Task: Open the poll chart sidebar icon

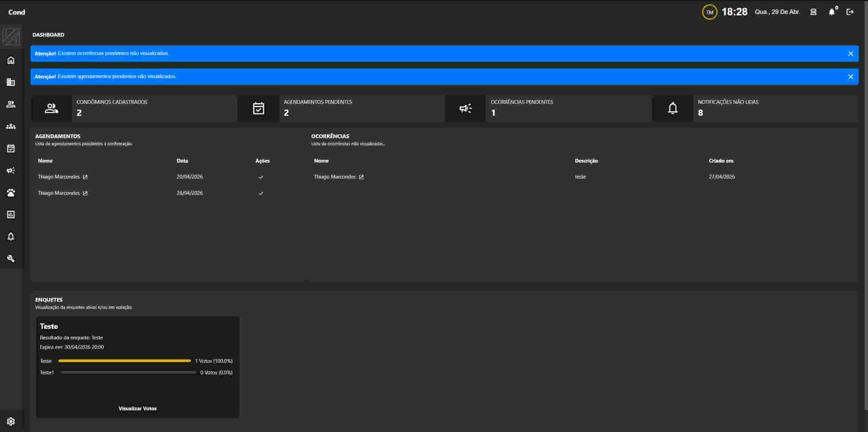Action: pyautogui.click(x=11, y=214)
